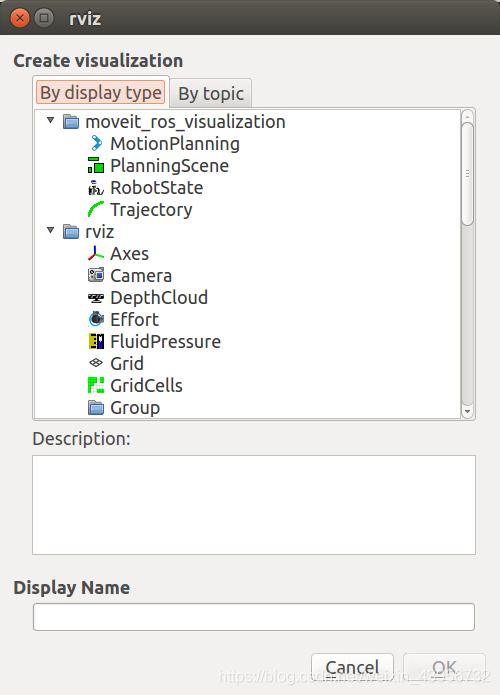Choose the PlanningScene text row
Image resolution: width=500 pixels, height=695 pixels.
tap(169, 166)
